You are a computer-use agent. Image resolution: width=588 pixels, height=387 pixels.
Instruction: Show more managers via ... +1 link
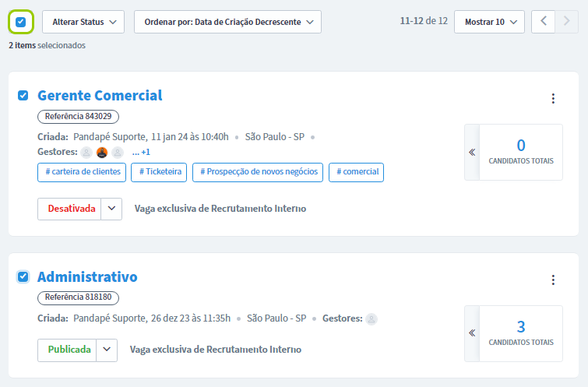(141, 153)
